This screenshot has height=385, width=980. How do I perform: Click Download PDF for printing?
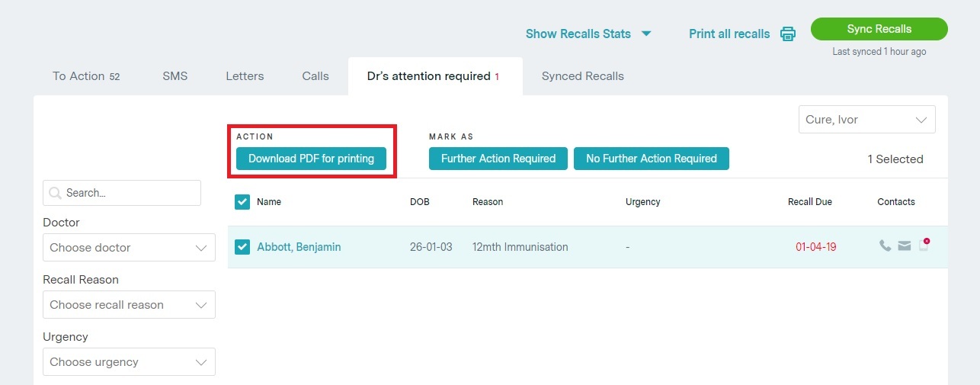(x=311, y=159)
